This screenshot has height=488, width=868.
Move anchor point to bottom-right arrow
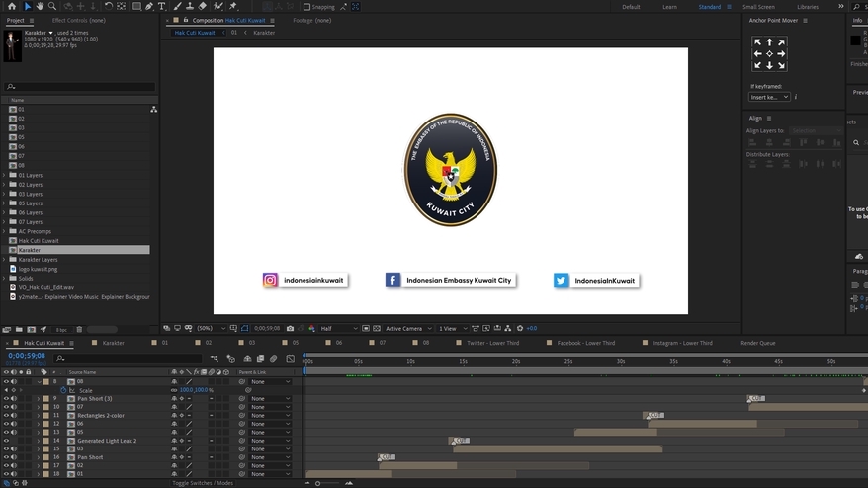pos(781,65)
